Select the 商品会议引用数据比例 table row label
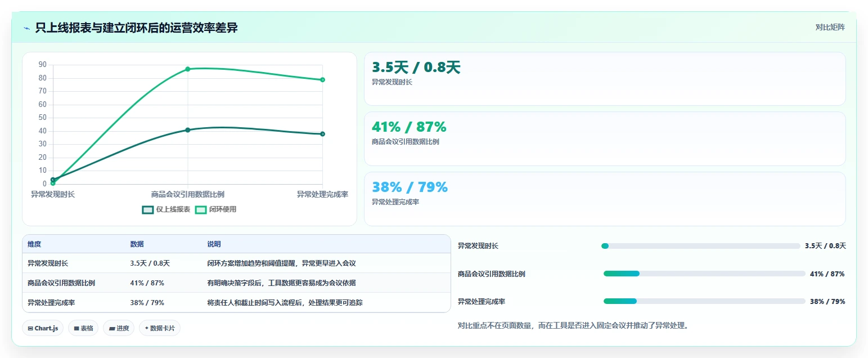 [61, 283]
